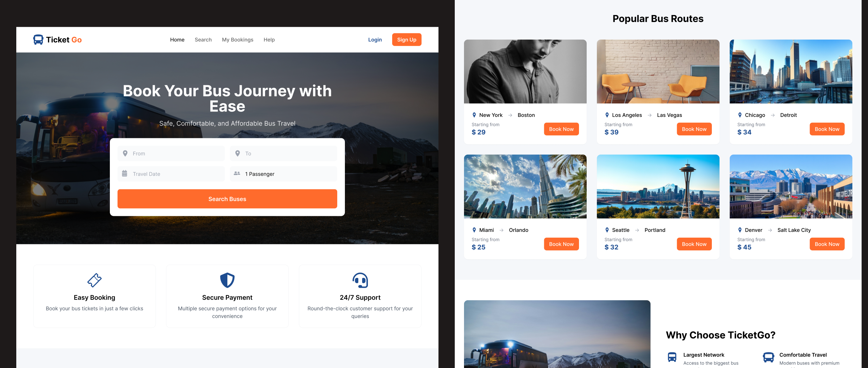Viewport: 868px width, 368px height.
Task: Click the location pin in From field
Action: 125,153
